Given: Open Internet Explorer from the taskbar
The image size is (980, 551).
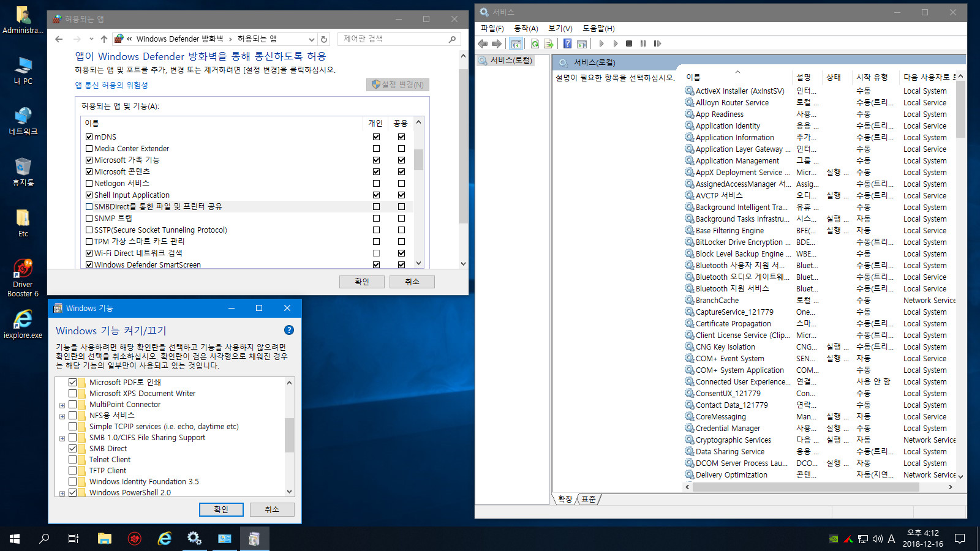Looking at the screenshot, I should [x=165, y=539].
